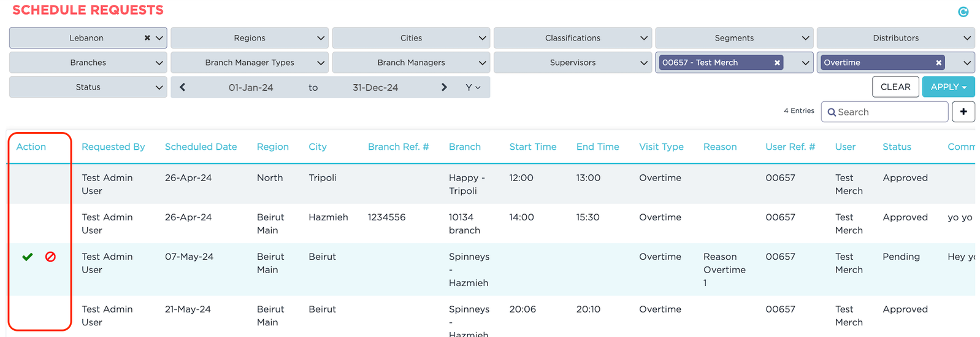Click the APPLY button
The image size is (980, 337).
[947, 87]
